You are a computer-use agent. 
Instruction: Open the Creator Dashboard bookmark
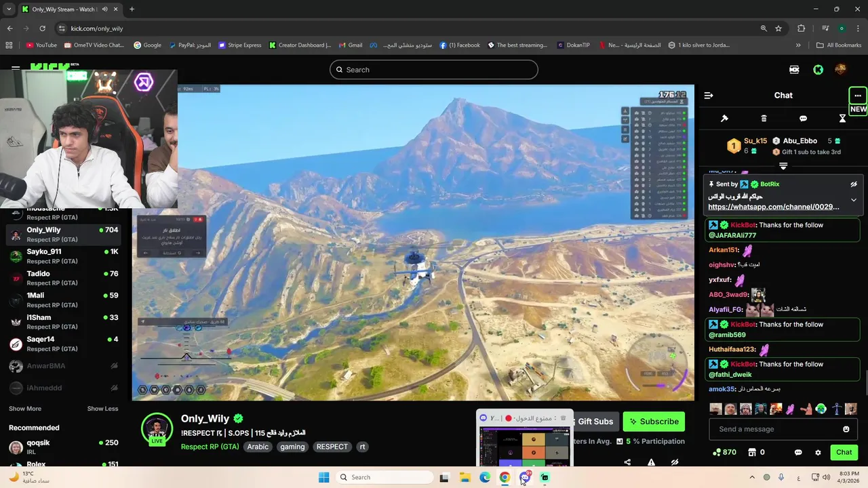tap(300, 45)
